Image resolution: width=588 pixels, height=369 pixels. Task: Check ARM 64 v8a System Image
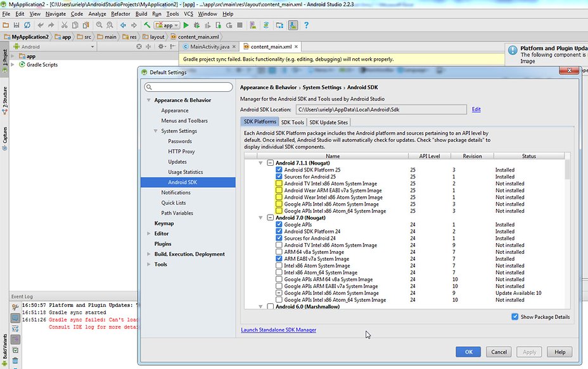click(279, 252)
